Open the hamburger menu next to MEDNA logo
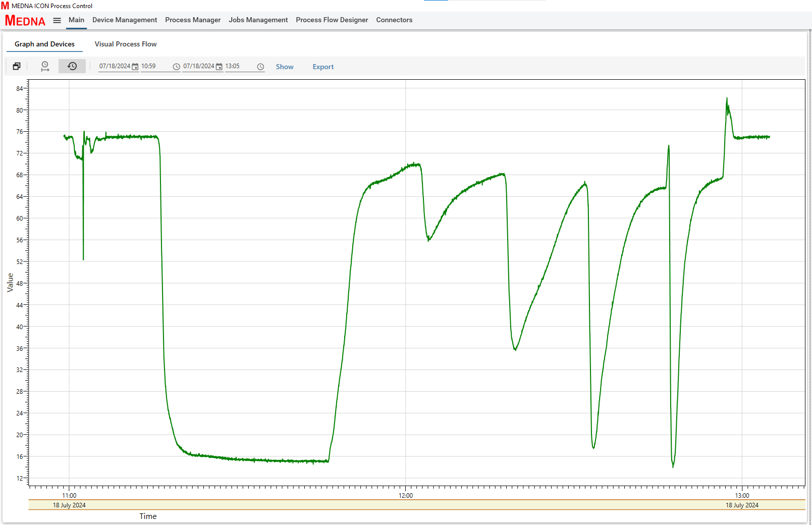812x525 pixels. [x=57, y=21]
